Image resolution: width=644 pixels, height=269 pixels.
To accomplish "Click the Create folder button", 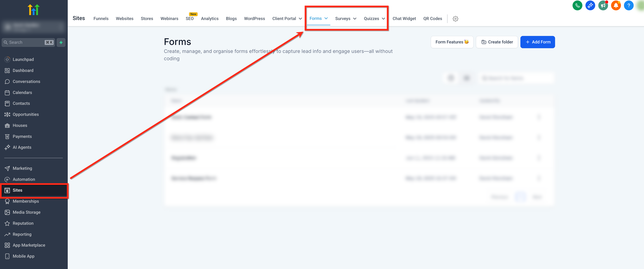I will 497,42.
